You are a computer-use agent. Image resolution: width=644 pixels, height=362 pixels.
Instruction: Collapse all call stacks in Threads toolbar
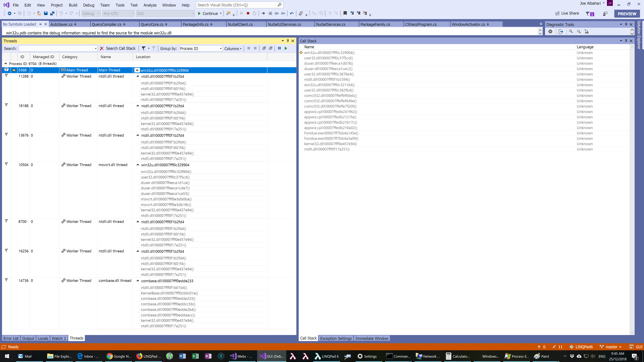pyautogui.click(x=255, y=48)
